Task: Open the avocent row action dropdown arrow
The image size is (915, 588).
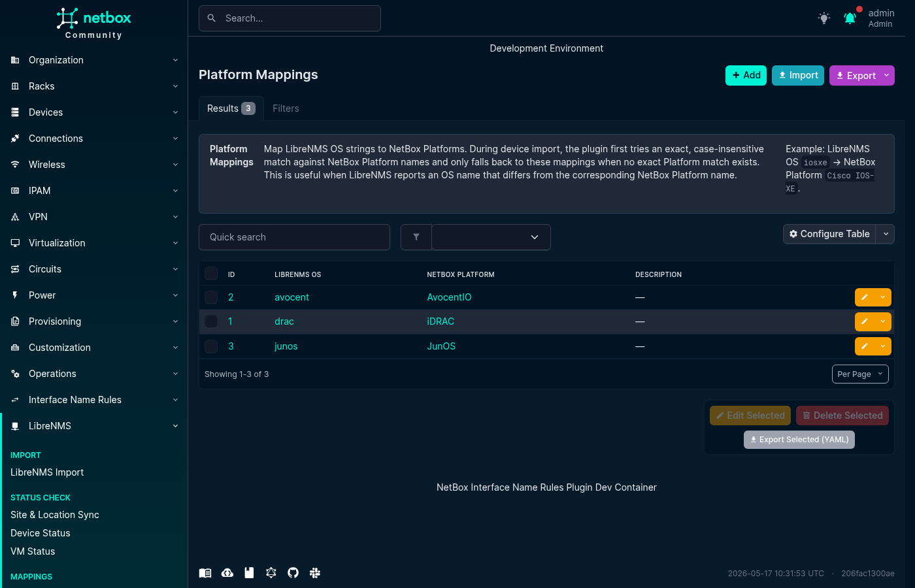Action: 883,297
